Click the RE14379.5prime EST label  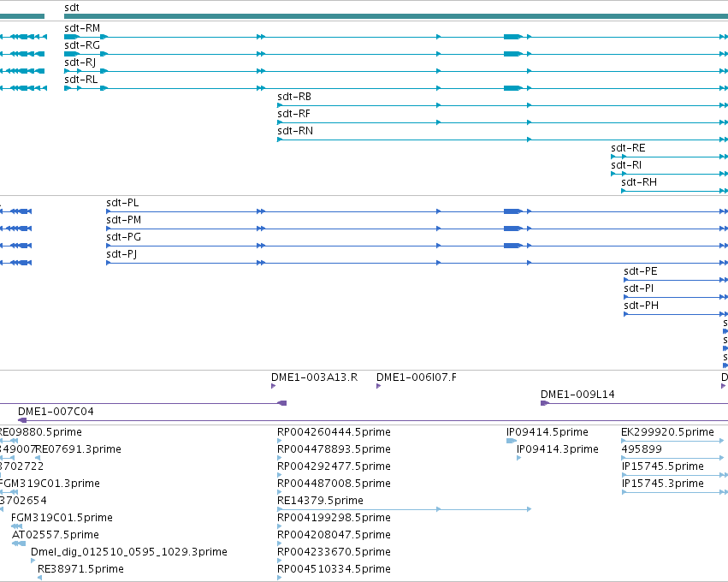tap(320, 501)
